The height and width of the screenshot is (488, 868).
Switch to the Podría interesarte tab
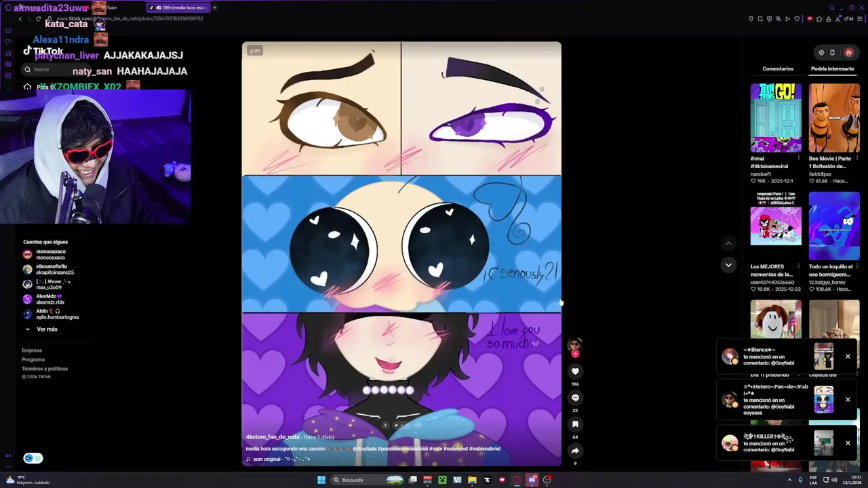(x=832, y=68)
